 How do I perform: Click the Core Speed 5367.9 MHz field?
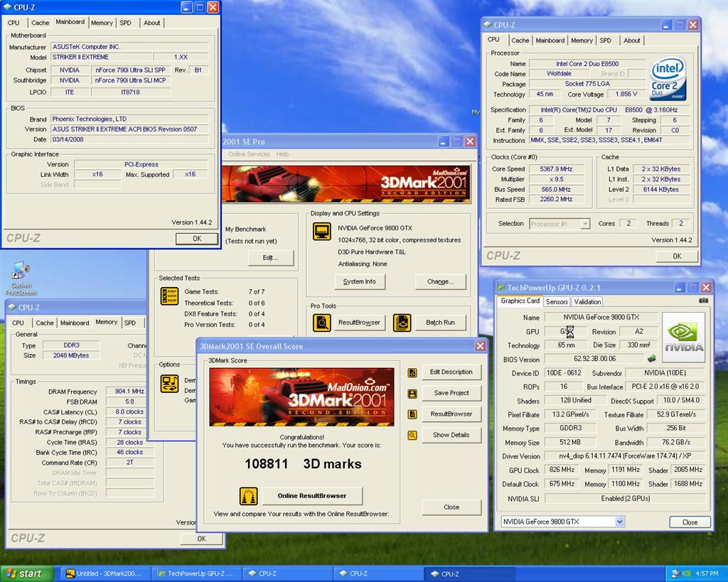point(556,169)
